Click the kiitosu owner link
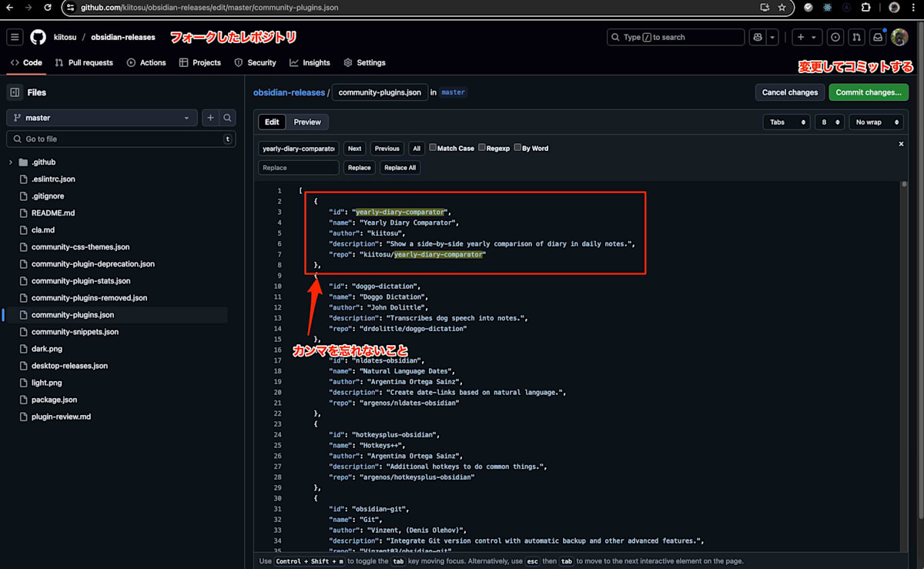This screenshot has width=924, height=569. point(65,37)
